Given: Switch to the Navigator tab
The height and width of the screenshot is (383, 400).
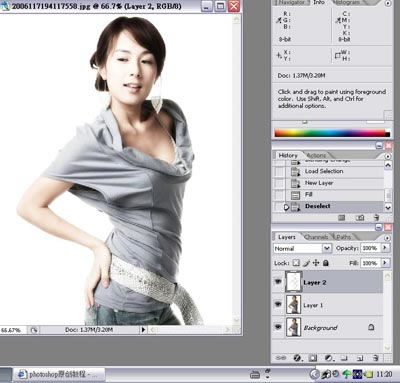Looking at the screenshot, I should [x=291, y=2].
